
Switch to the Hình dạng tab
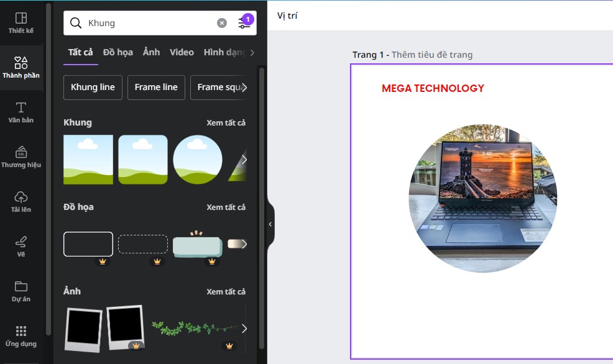click(x=225, y=52)
